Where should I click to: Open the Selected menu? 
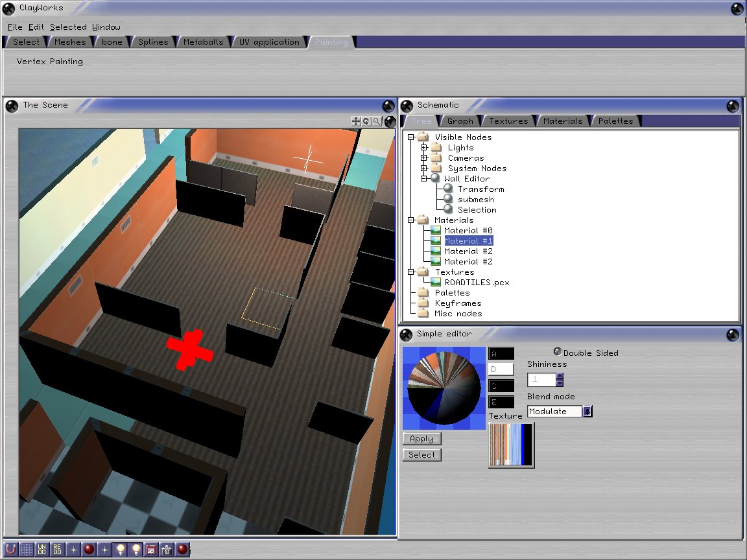(68, 27)
